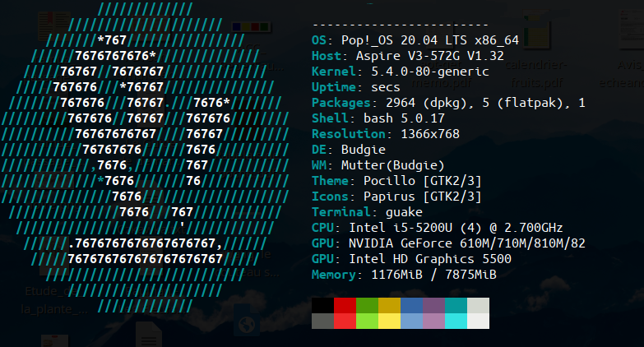Click the dark purple color block
The image size is (644, 347).
point(433,305)
